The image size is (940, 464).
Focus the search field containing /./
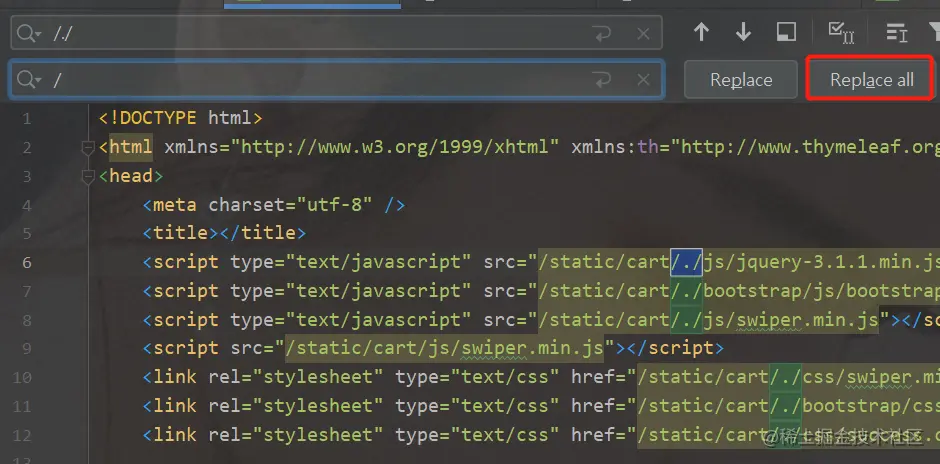(336, 33)
